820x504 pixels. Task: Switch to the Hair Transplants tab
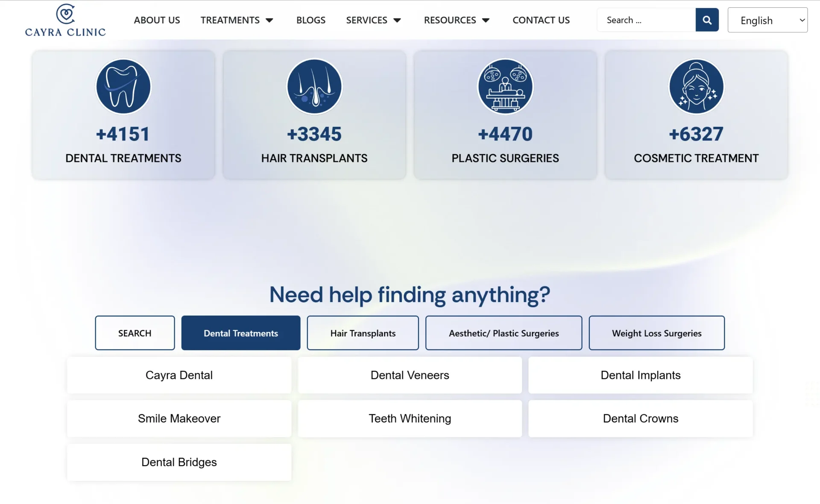click(363, 333)
